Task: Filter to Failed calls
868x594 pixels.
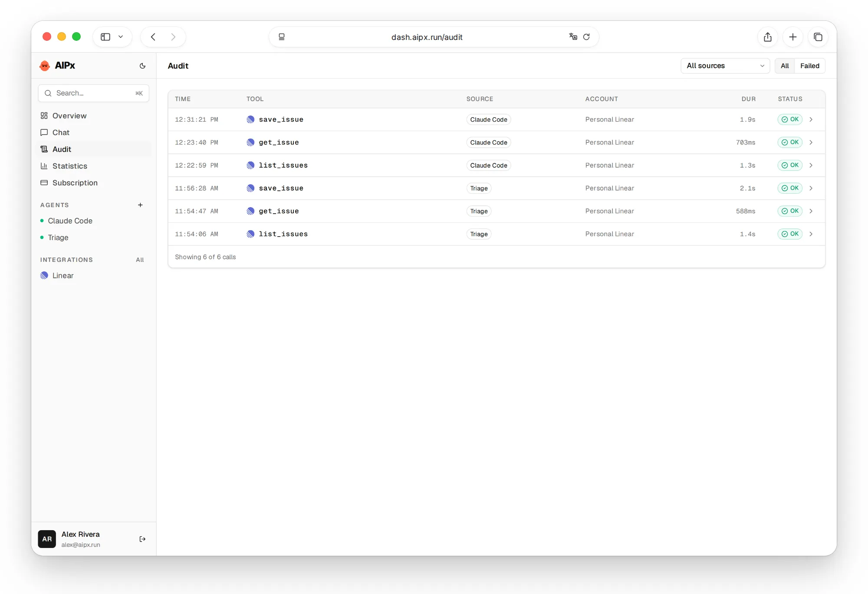Action: tap(810, 66)
